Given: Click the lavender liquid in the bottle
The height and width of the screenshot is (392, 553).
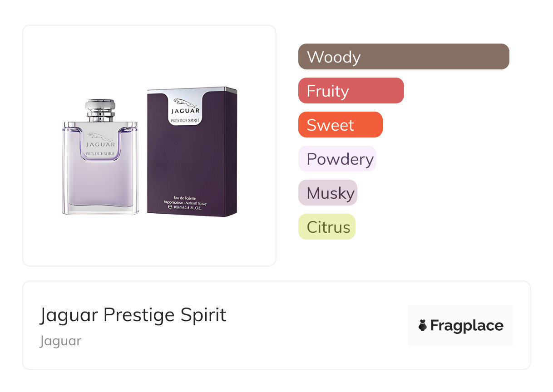Looking at the screenshot, I should coord(100,186).
